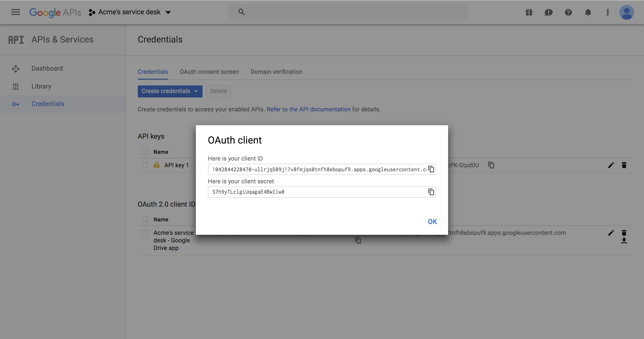Open the gift free trial icon
Image resolution: width=644 pixels, height=339 pixels.
click(x=529, y=12)
